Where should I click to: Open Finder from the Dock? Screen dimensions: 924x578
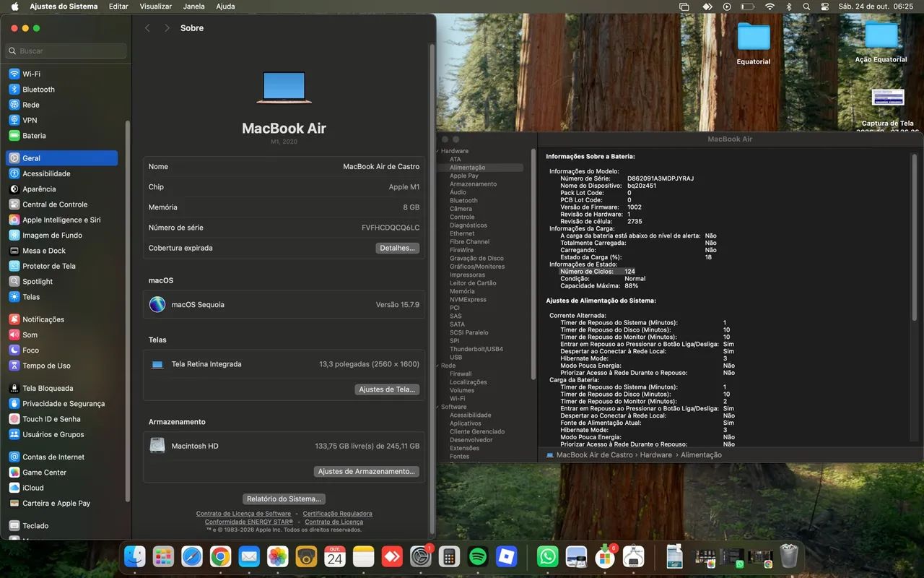[x=134, y=556]
